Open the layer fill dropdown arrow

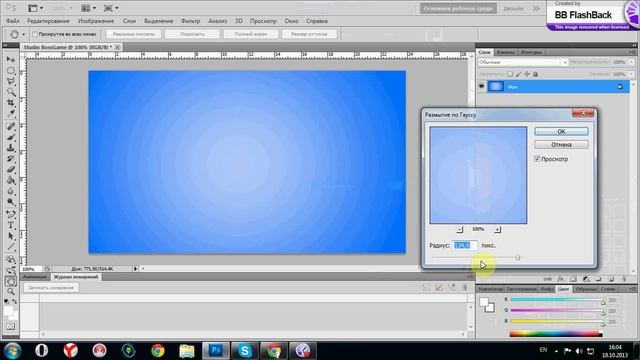pyautogui.click(x=631, y=74)
